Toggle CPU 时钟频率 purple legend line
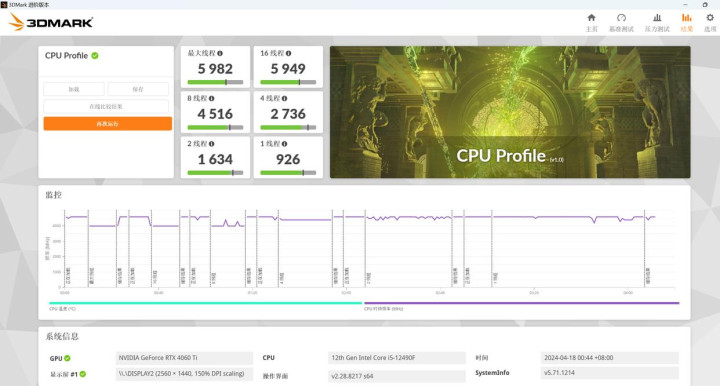720x386 pixels. 522,303
